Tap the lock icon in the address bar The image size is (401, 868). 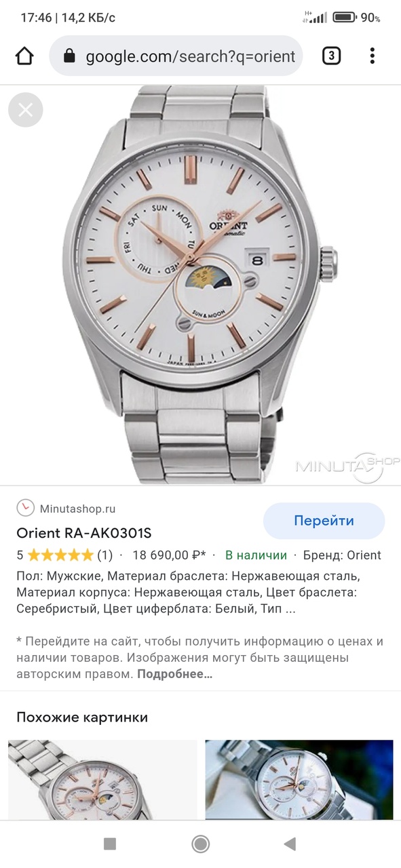69,57
